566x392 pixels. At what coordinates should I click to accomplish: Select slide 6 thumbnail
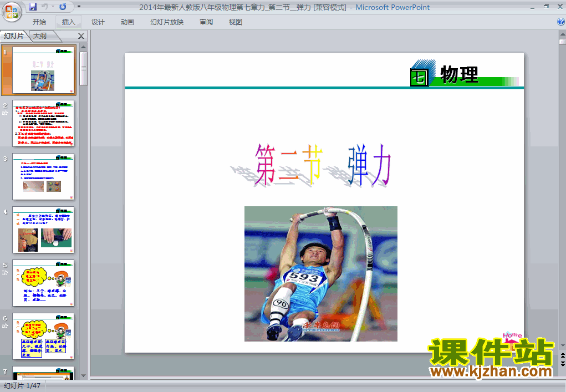pyautogui.click(x=43, y=337)
